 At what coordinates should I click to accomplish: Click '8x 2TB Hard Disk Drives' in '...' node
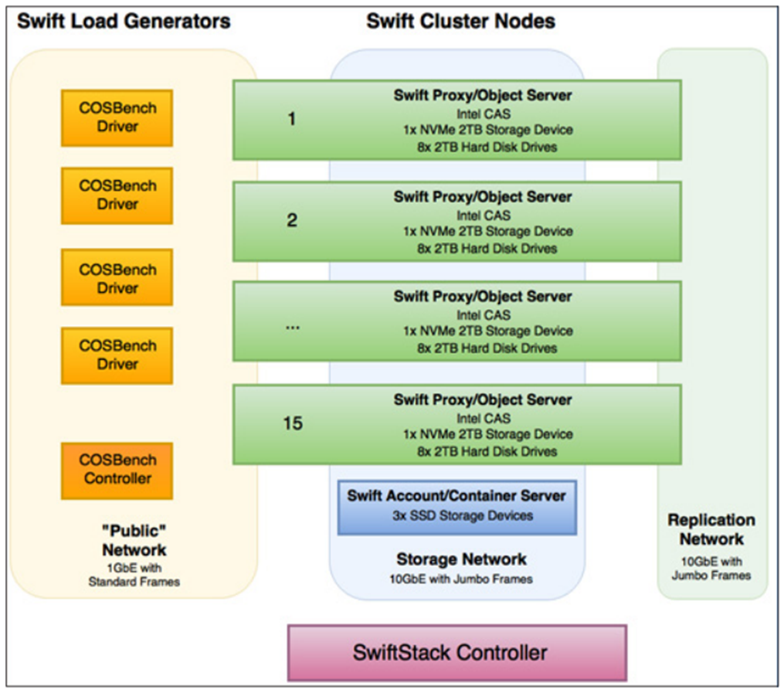click(487, 348)
